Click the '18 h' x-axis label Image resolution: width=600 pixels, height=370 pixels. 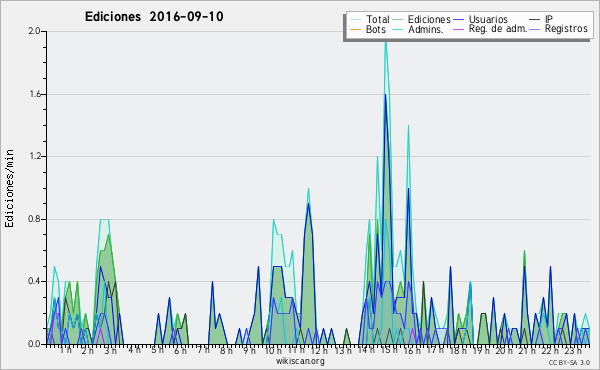click(x=458, y=350)
